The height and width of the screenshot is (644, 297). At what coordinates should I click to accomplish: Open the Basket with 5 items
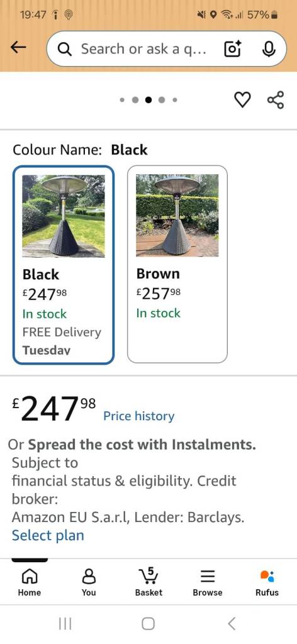click(x=148, y=581)
